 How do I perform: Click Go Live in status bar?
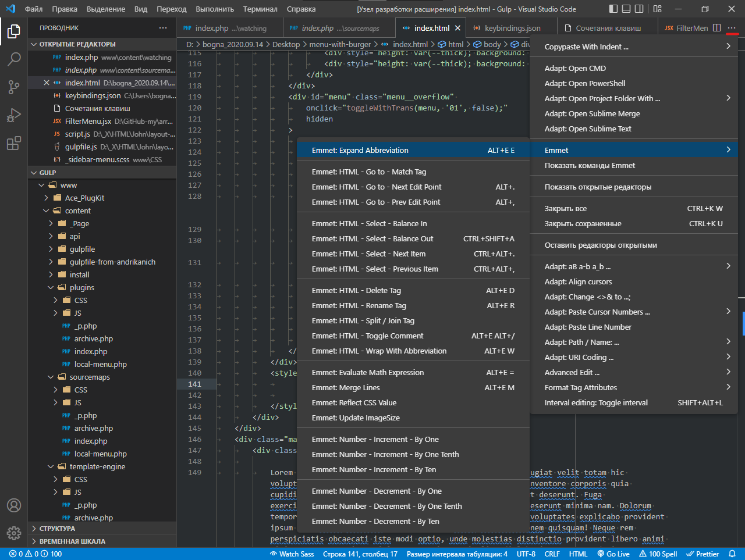click(613, 554)
